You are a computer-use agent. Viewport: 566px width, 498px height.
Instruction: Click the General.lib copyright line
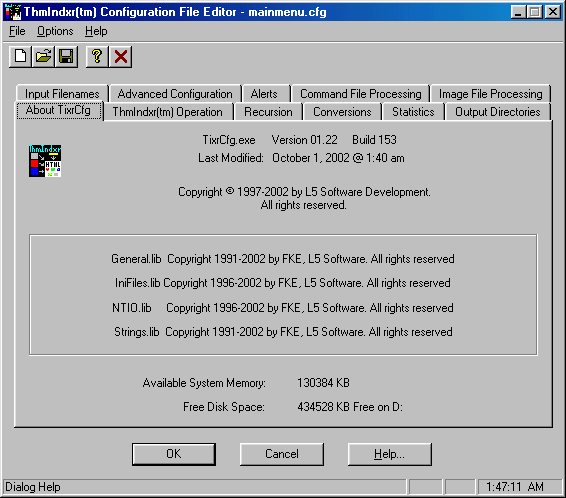[283, 259]
